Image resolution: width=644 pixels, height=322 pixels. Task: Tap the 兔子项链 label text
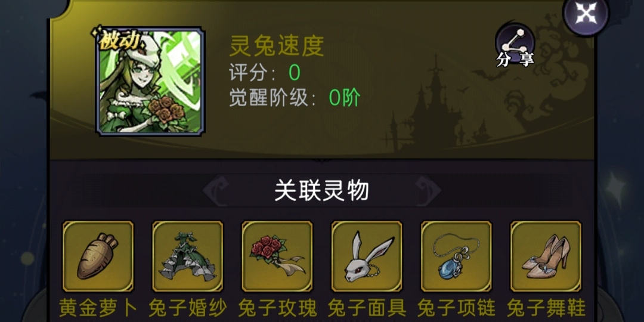pos(456,308)
